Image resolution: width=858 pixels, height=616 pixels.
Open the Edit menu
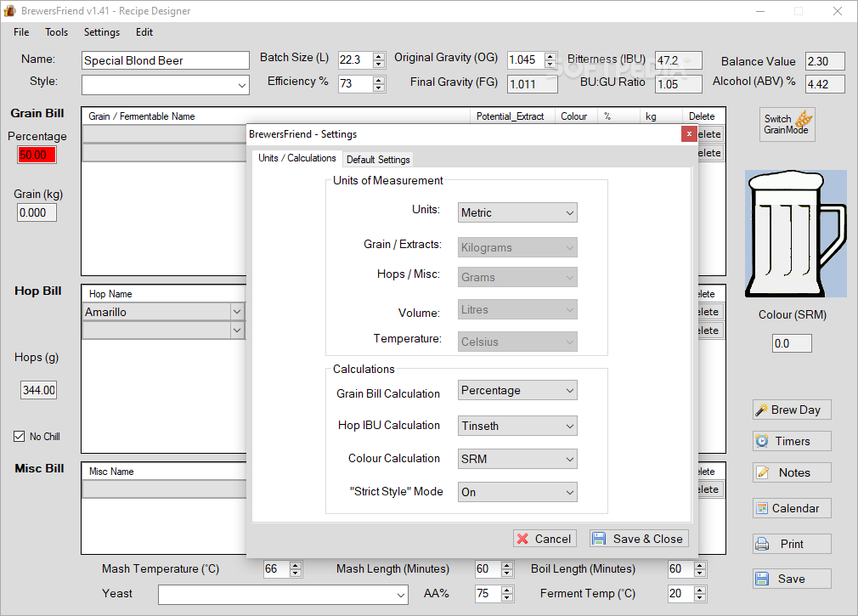tap(144, 32)
